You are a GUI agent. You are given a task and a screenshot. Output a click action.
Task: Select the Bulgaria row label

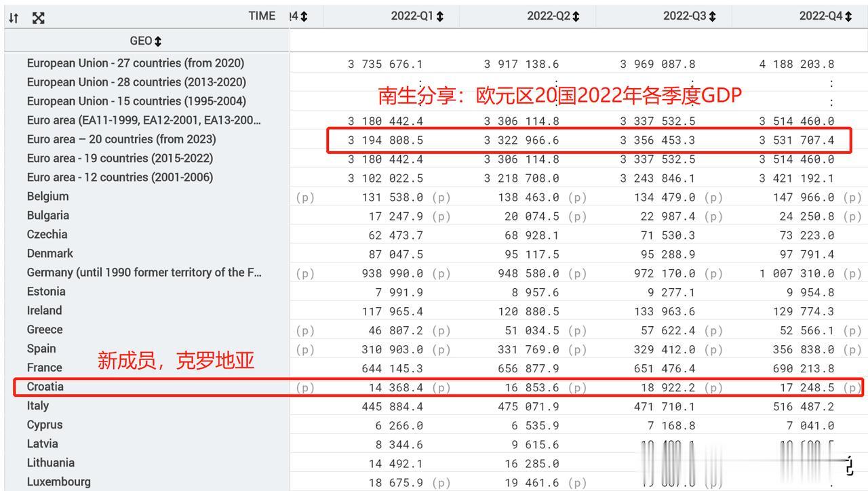click(48, 215)
